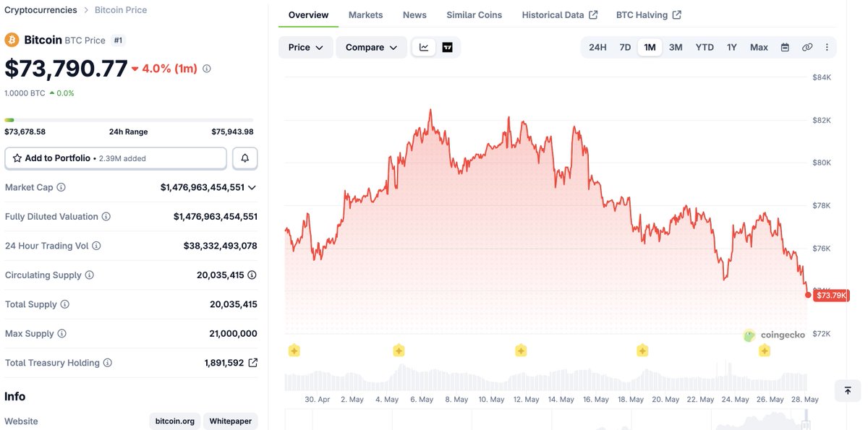Screen dimensions: 868x430
Task: Click the $75,943.98 range high value
Action: click(232, 132)
